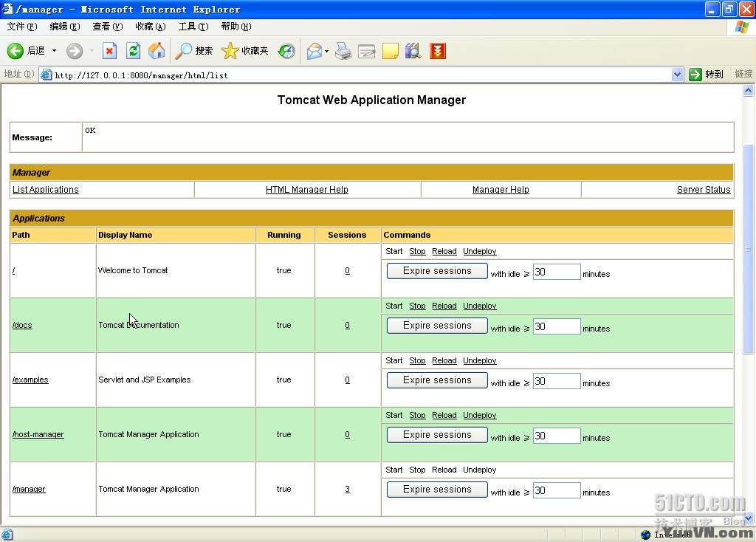Click Reload link for /host-manager

point(444,416)
